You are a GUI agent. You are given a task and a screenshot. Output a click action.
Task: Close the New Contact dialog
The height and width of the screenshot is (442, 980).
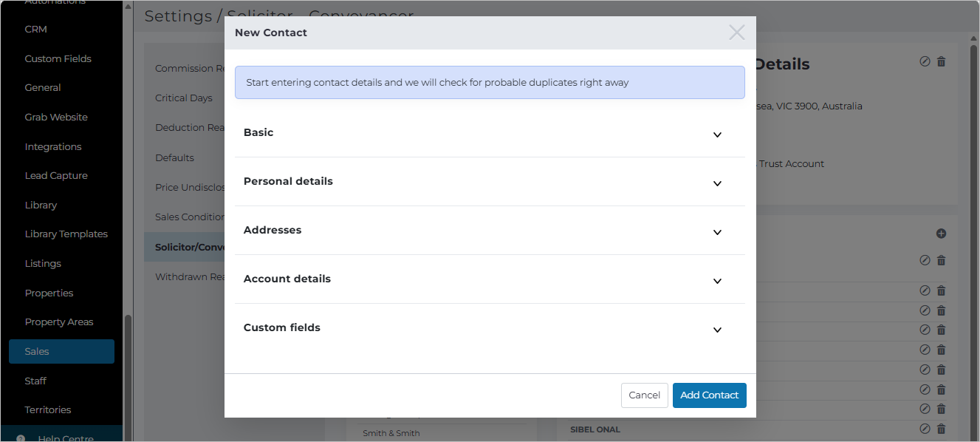[736, 32]
